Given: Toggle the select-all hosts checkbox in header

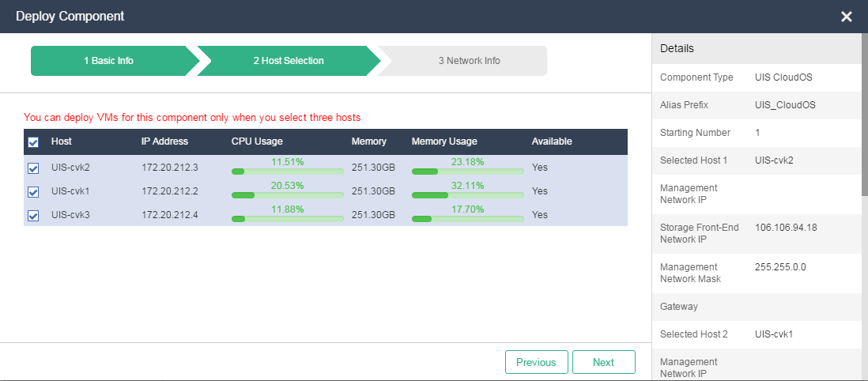Looking at the screenshot, I should (x=33, y=142).
